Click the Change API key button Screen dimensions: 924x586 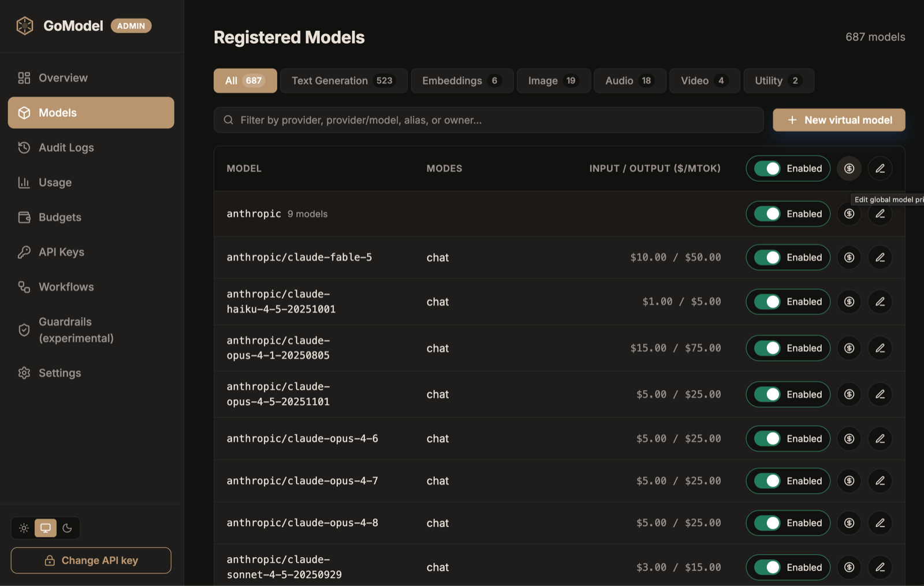coord(91,561)
